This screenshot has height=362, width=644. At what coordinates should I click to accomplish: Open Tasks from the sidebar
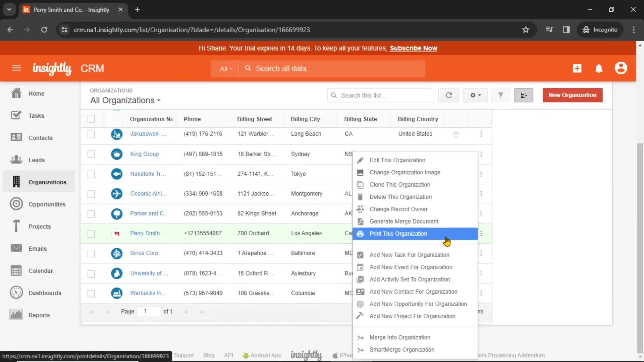pyautogui.click(x=36, y=116)
